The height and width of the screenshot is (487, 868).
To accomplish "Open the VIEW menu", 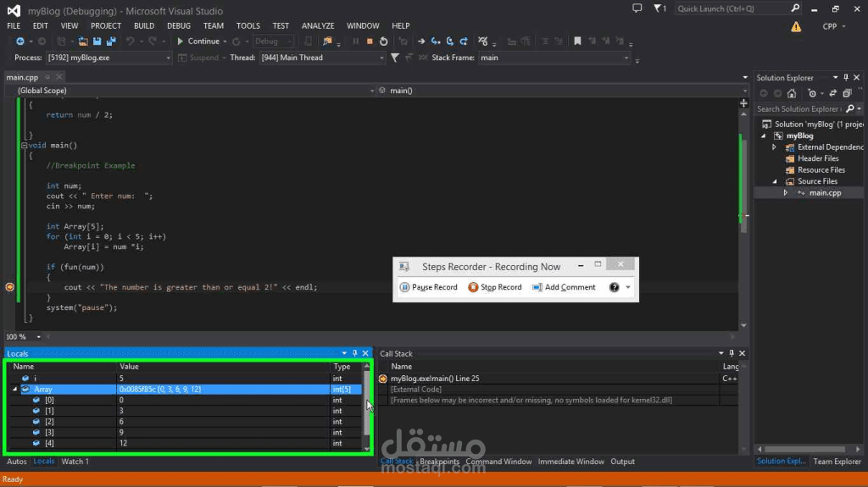I will point(70,26).
